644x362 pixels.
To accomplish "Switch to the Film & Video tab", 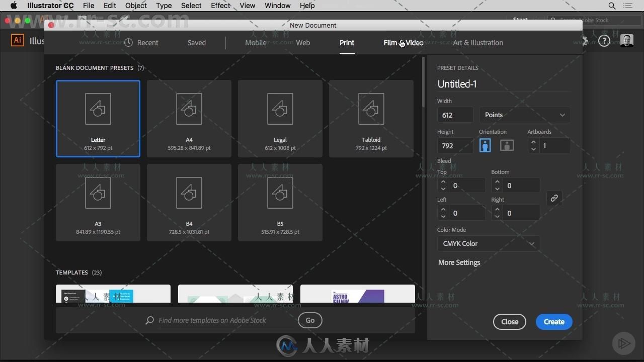I will (x=404, y=43).
